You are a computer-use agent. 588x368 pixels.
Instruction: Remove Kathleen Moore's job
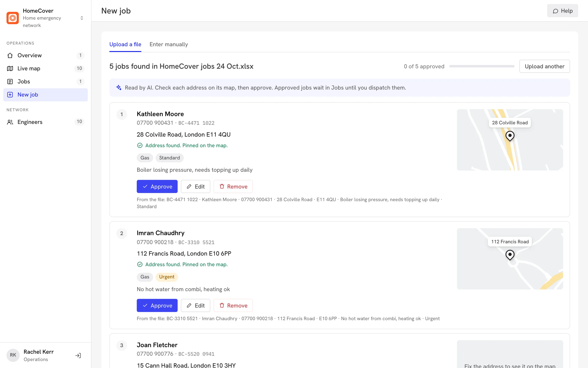pyautogui.click(x=233, y=186)
